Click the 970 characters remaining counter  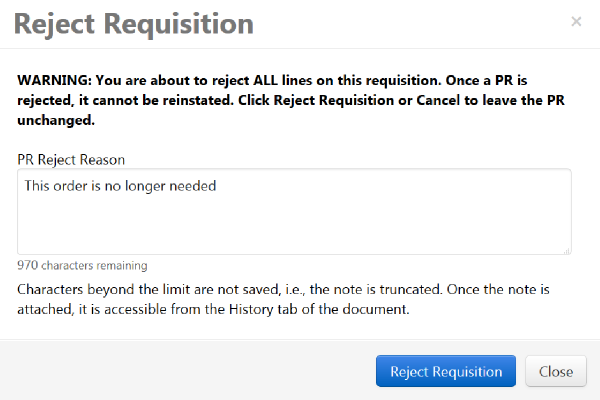tap(82, 266)
